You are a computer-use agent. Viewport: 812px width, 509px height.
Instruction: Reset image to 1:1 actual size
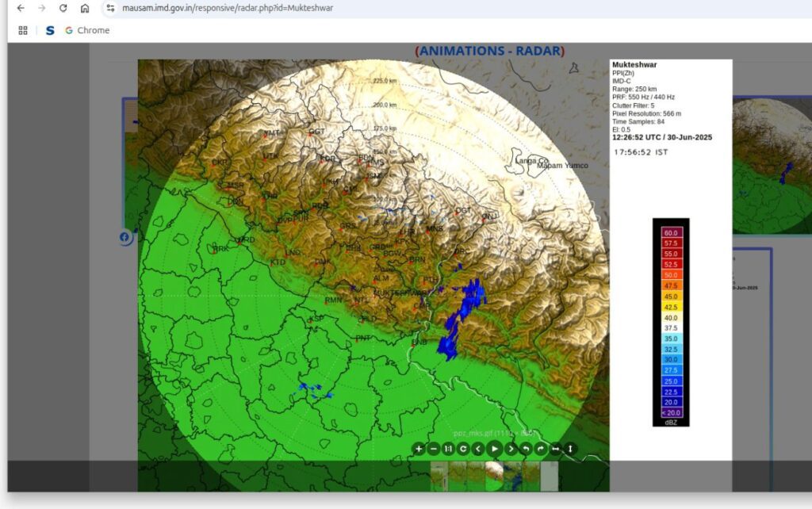click(449, 449)
